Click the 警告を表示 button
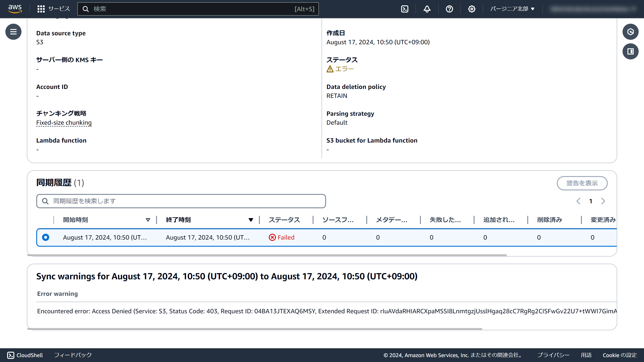This screenshot has height=362, width=644. coord(582,183)
